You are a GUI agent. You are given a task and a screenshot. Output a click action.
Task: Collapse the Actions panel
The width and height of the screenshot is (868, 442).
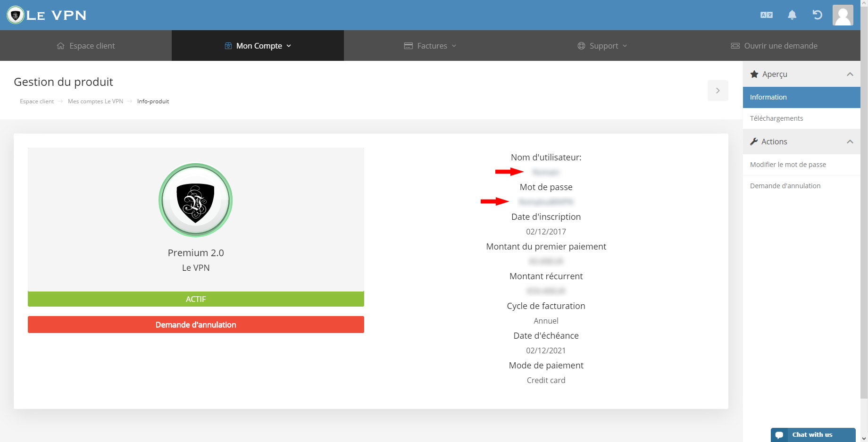[x=850, y=142]
